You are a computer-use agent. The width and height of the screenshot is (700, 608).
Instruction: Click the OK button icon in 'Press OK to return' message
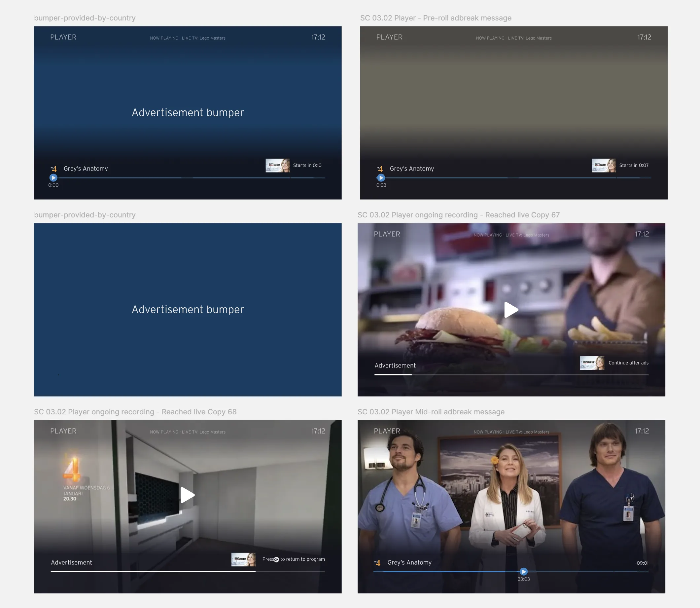(276, 559)
